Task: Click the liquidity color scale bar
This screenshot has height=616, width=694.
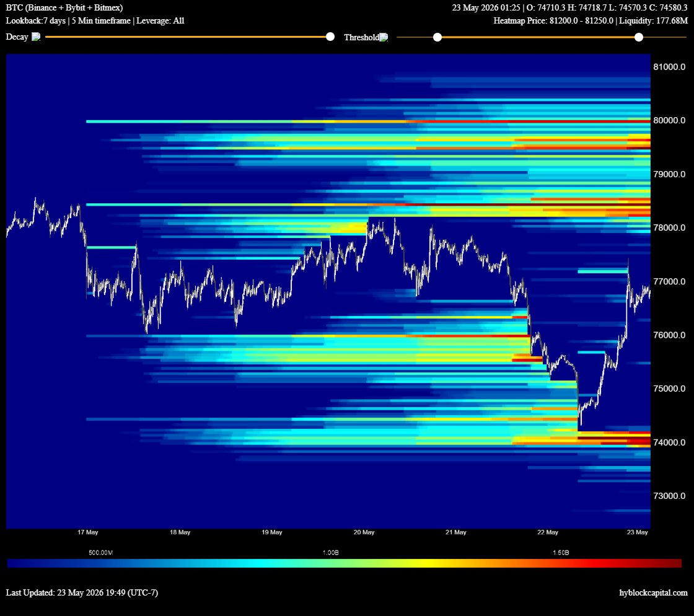Action: 345,563
